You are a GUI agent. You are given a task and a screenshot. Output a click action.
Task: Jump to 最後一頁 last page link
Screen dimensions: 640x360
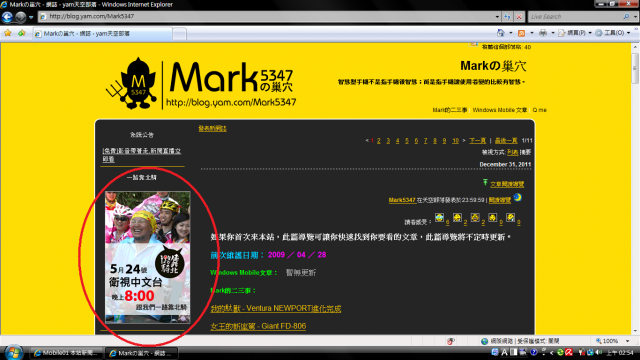[506, 141]
